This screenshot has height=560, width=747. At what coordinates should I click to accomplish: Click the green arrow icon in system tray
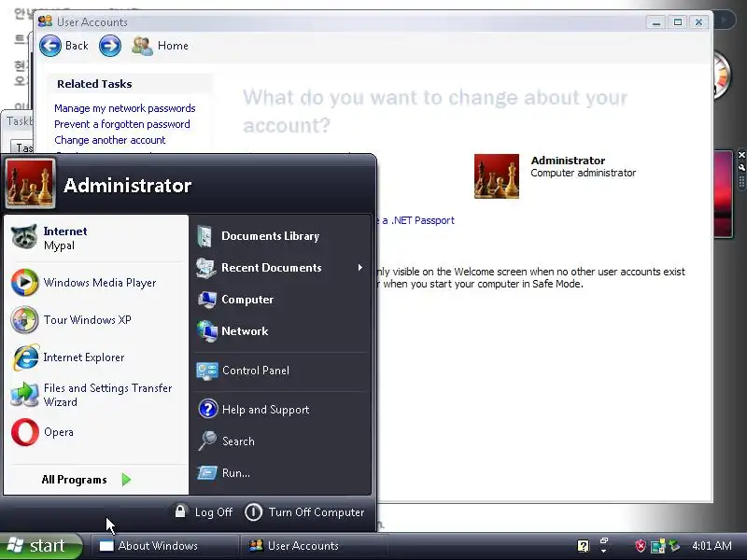674,544
